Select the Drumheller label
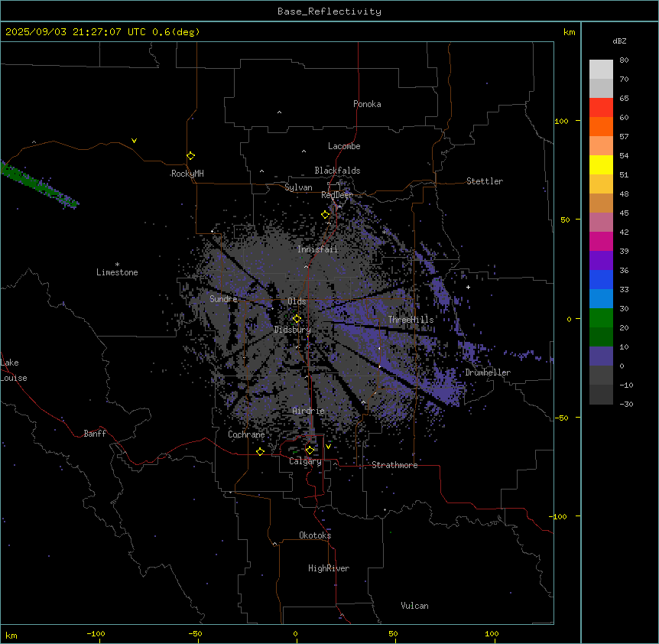Screen dimensions: 659x644 488,372
